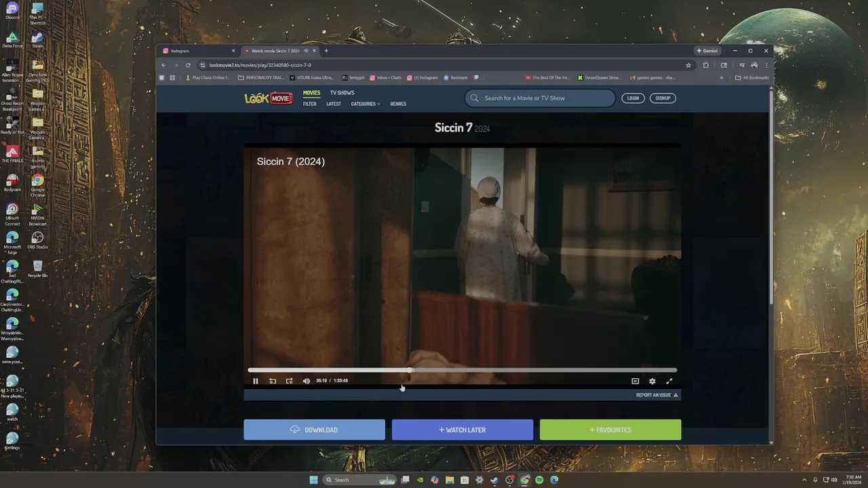
Task: Mute the video player volume
Action: tap(307, 381)
